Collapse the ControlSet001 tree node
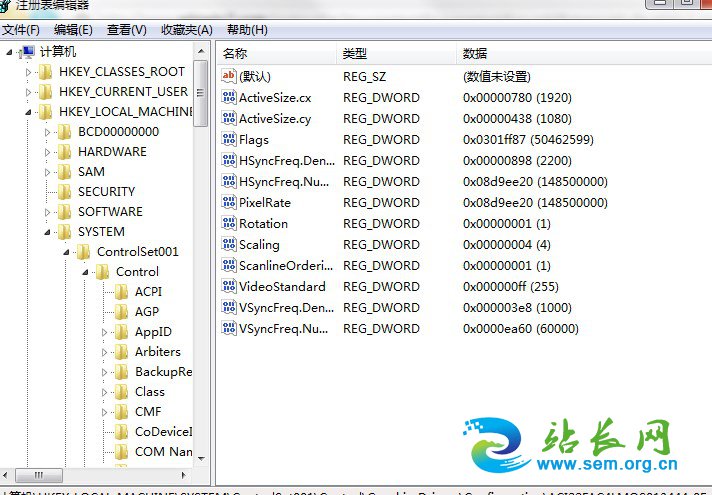Screen dimensions: 712x495 [x=67, y=252]
